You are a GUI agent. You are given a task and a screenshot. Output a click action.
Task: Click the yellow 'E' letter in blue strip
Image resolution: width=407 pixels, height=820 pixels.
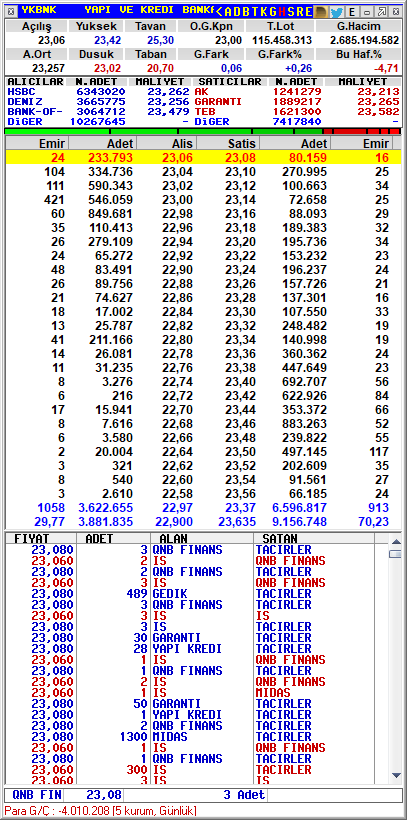309,12
